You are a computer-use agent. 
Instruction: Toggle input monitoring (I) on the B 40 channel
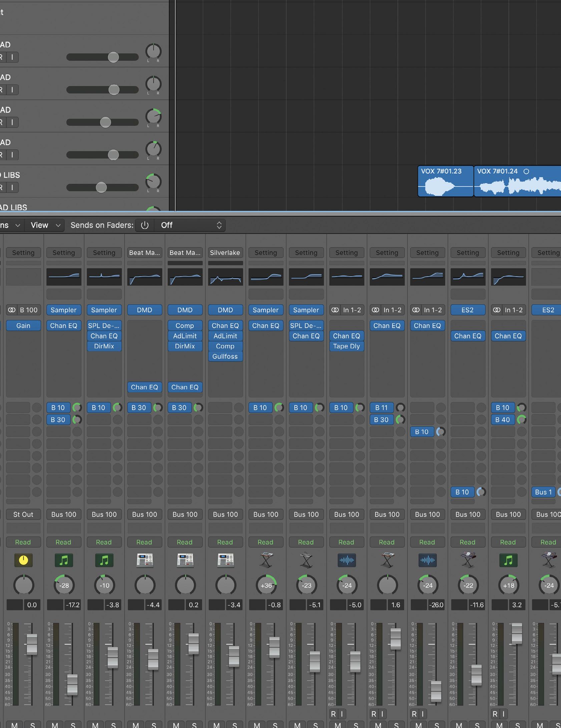pos(503,714)
